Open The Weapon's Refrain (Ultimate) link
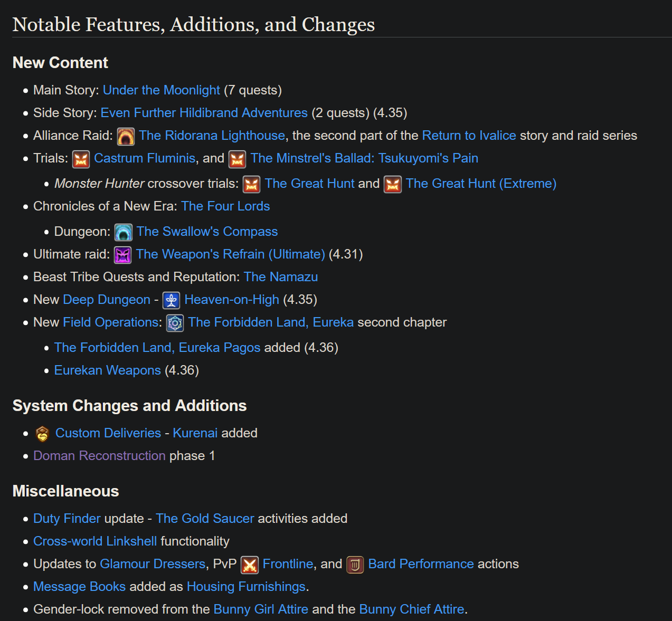Screen dimensions: 672x621 [230, 254]
